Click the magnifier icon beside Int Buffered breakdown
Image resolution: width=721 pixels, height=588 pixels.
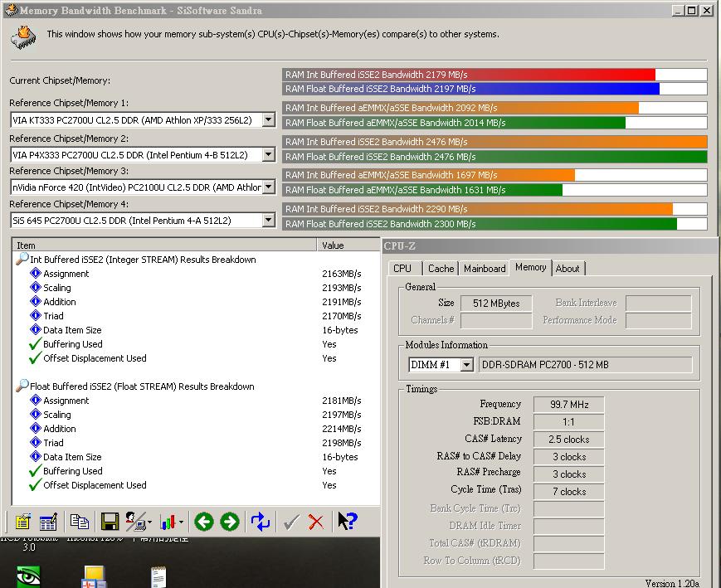(x=22, y=259)
